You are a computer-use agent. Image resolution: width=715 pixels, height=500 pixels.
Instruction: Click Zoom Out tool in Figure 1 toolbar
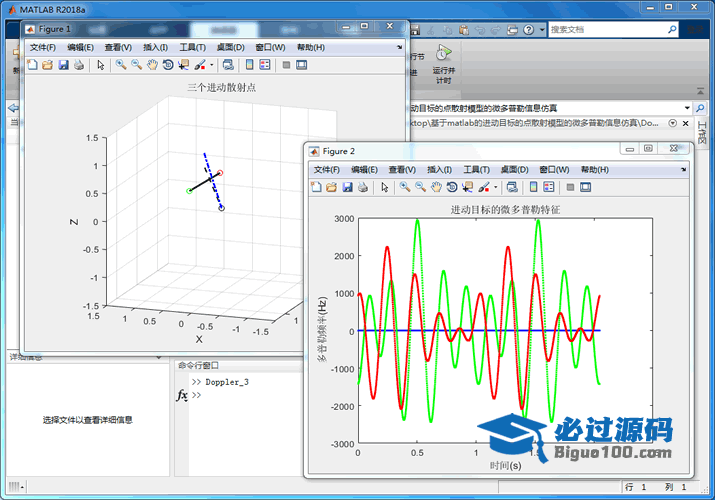[x=136, y=65]
